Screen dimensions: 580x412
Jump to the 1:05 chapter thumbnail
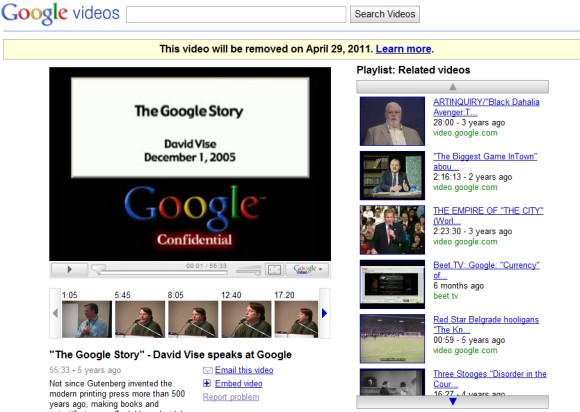pyautogui.click(x=87, y=319)
